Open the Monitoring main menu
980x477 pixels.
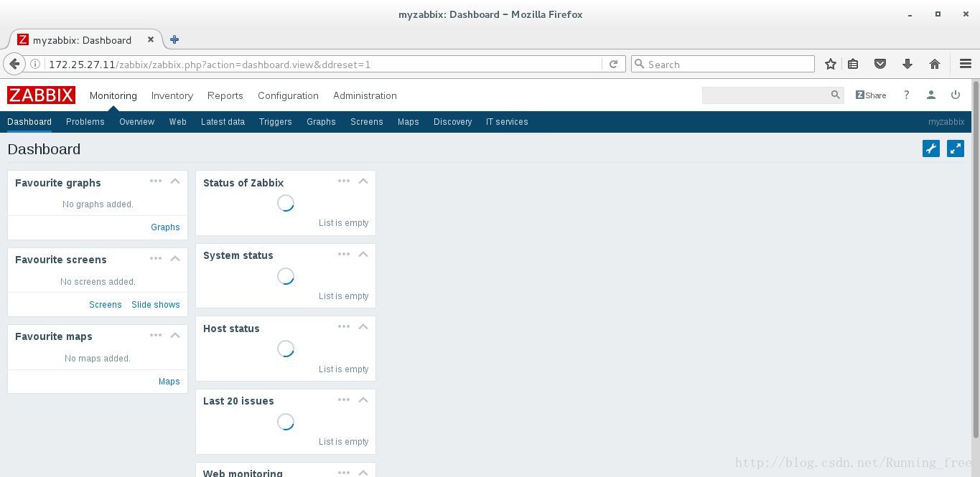click(113, 95)
